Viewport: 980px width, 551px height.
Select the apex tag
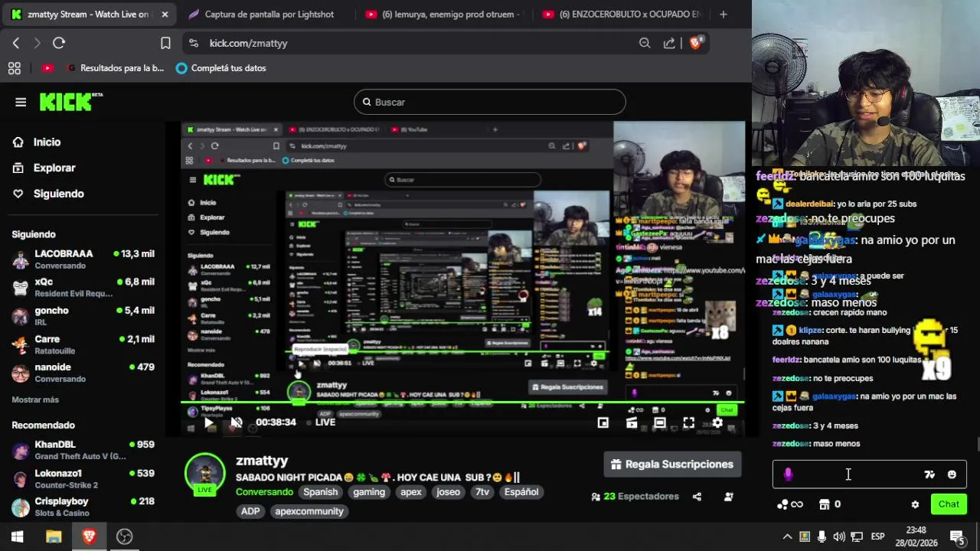(x=411, y=492)
